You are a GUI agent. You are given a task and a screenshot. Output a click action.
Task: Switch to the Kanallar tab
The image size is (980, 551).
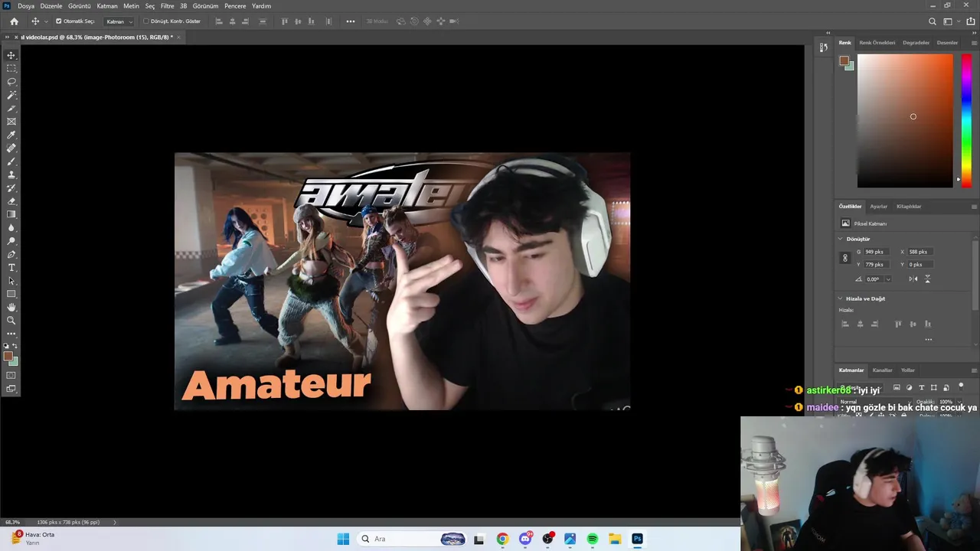pyautogui.click(x=882, y=370)
